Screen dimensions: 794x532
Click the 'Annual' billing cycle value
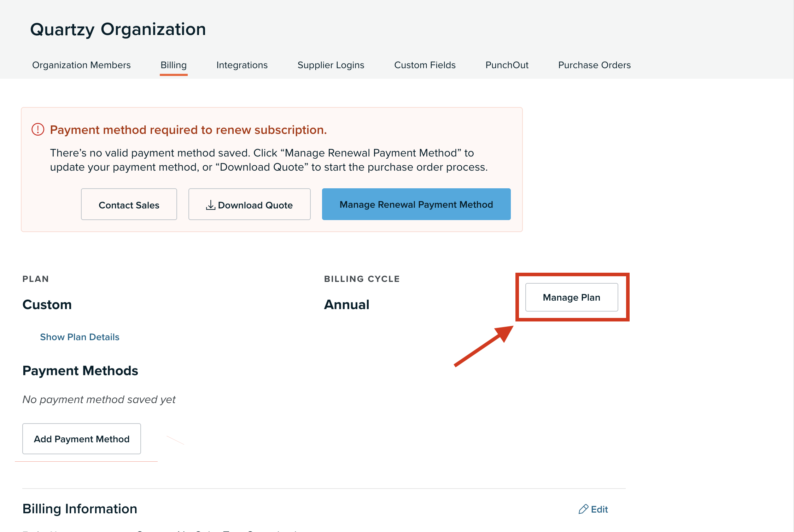pyautogui.click(x=347, y=305)
